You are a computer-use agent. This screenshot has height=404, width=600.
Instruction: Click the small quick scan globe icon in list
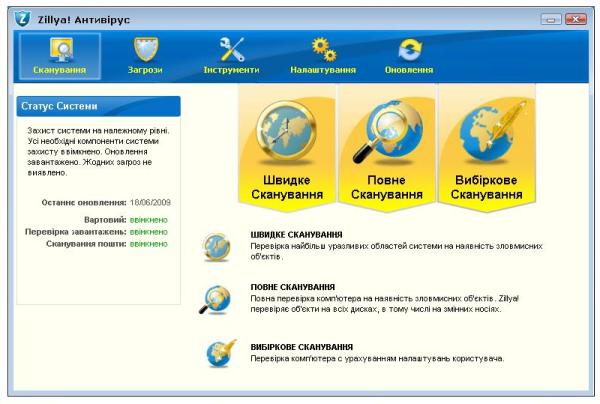tap(217, 247)
